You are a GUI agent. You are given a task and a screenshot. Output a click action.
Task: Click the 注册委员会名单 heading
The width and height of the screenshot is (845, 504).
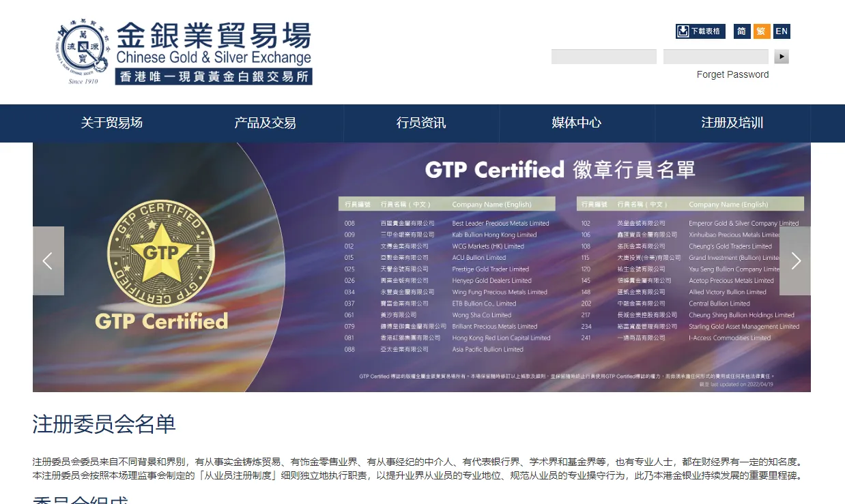tap(104, 424)
